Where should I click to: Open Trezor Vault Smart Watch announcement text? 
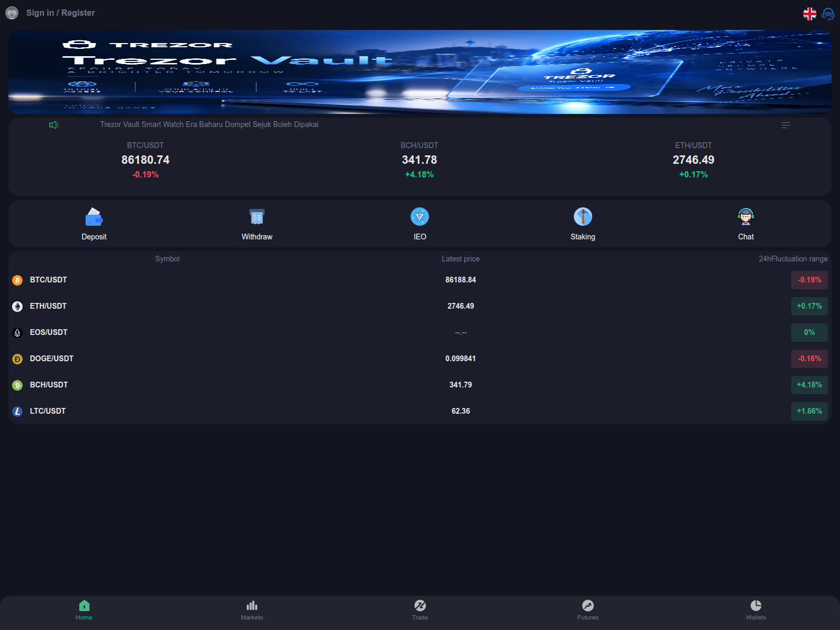tap(209, 124)
